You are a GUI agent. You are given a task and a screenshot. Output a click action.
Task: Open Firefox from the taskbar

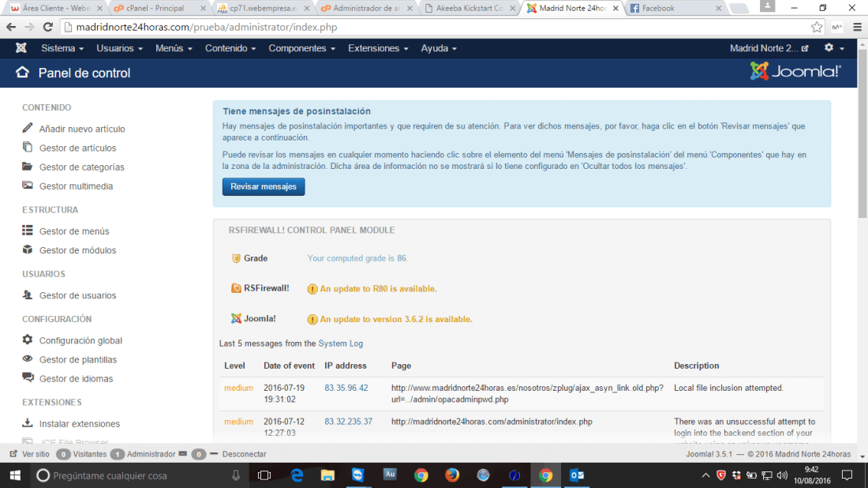(452, 475)
